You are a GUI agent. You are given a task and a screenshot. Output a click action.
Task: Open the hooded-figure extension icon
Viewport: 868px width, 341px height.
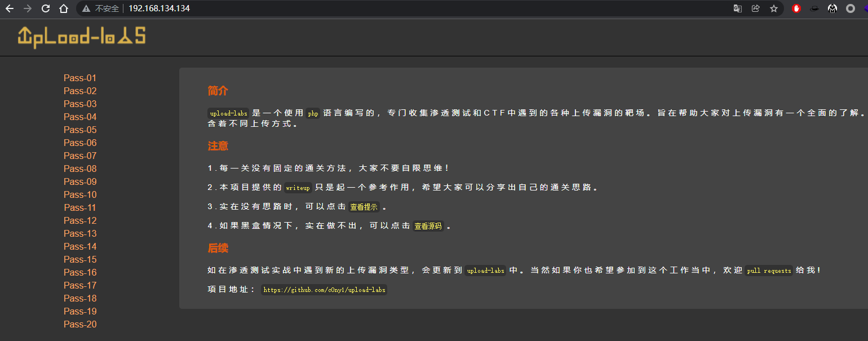pyautogui.click(x=832, y=8)
